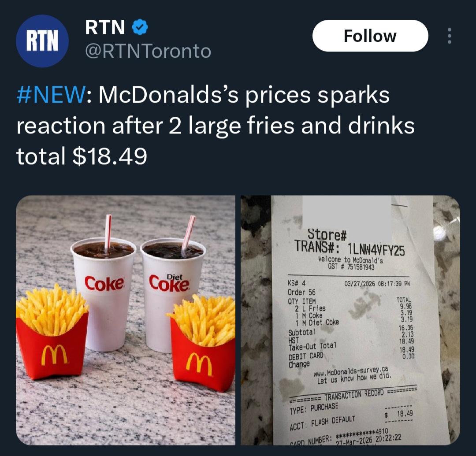Click the $18.49 amount in tweet text
The image size is (476, 456).
pyautogui.click(x=110, y=156)
